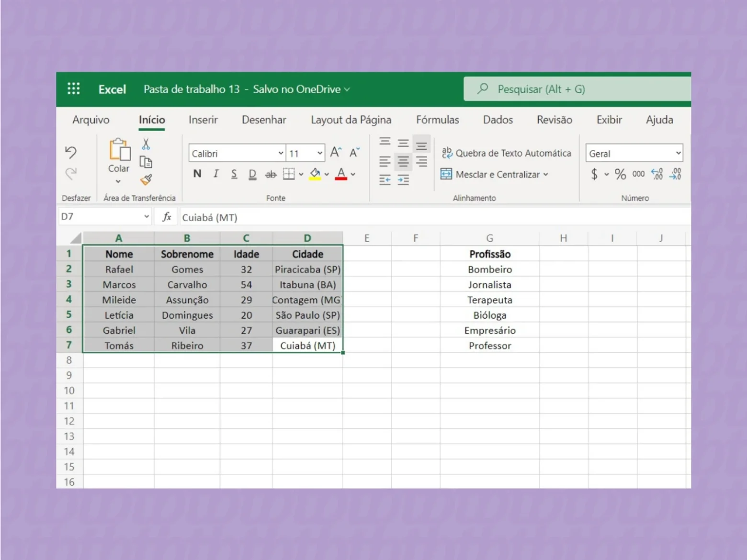The width and height of the screenshot is (747, 560).
Task: Toggle italic with the I button
Action: pos(215,174)
